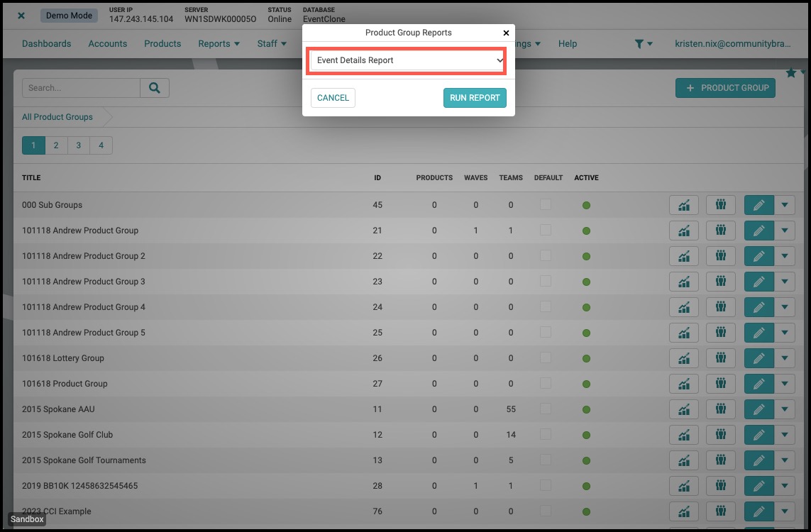Focus the Search input field
The height and width of the screenshot is (532, 811).
point(81,88)
